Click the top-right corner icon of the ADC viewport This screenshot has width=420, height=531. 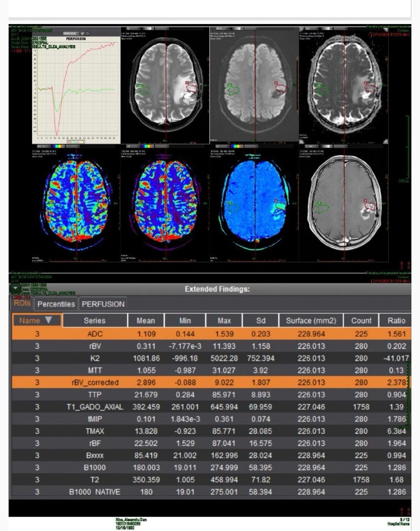click(386, 29)
